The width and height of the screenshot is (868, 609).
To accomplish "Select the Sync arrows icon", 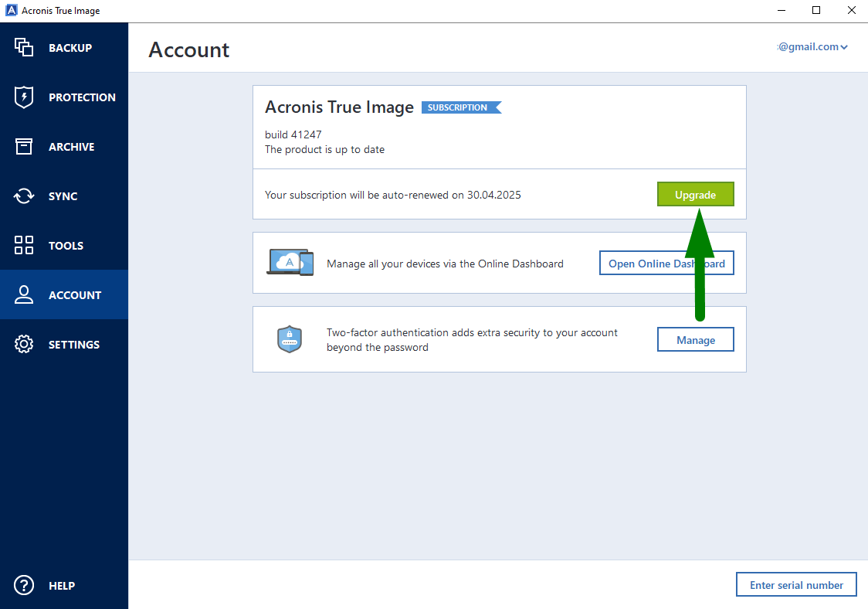I will pos(24,196).
